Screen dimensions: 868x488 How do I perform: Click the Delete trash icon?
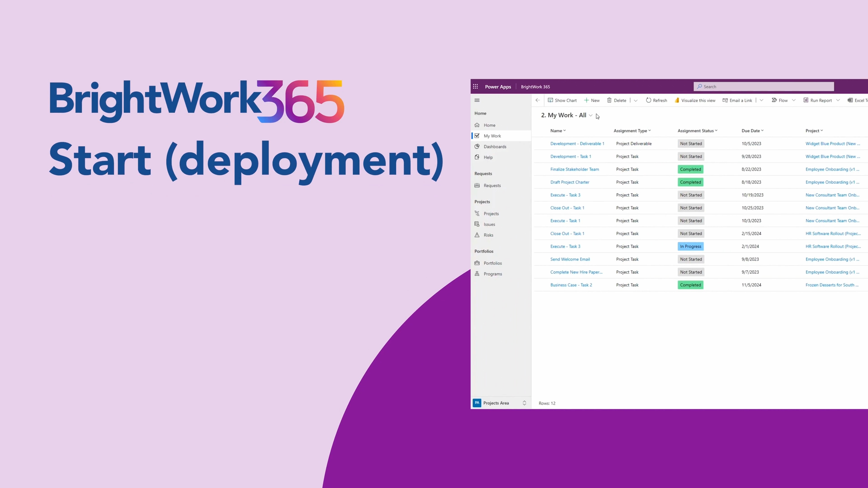(x=609, y=100)
